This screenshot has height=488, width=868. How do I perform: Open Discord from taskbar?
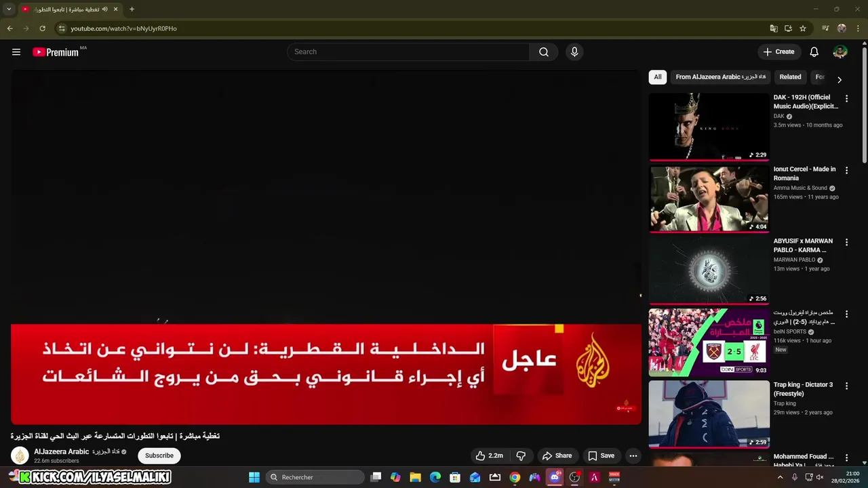555,477
